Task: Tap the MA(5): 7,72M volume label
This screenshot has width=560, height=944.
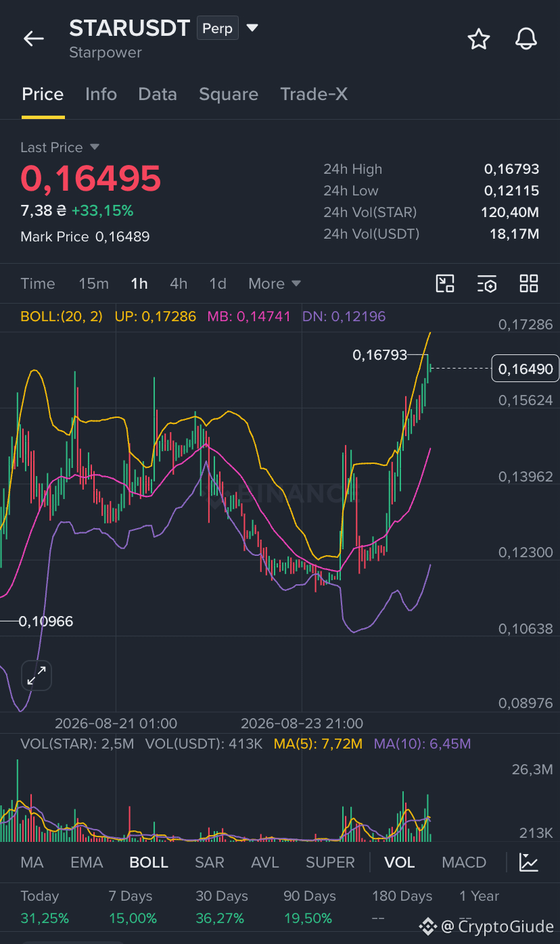Action: [318, 744]
